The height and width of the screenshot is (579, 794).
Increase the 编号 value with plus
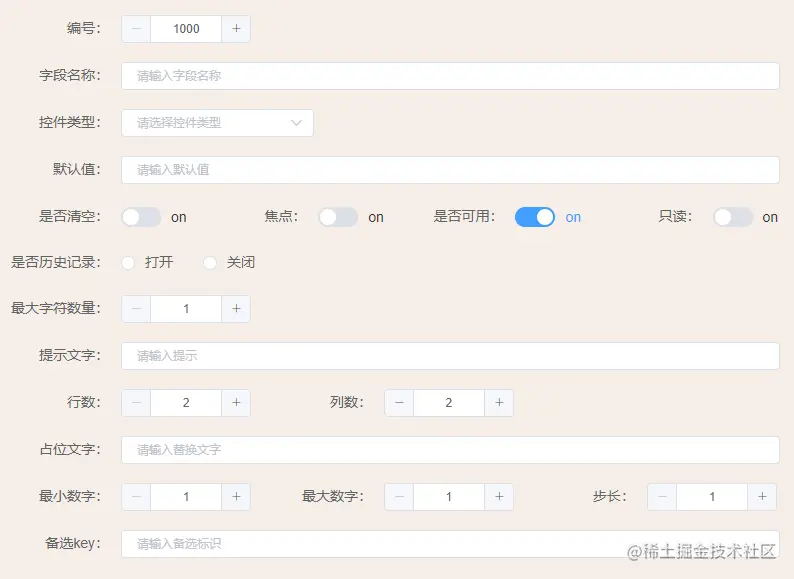pyautogui.click(x=236, y=29)
